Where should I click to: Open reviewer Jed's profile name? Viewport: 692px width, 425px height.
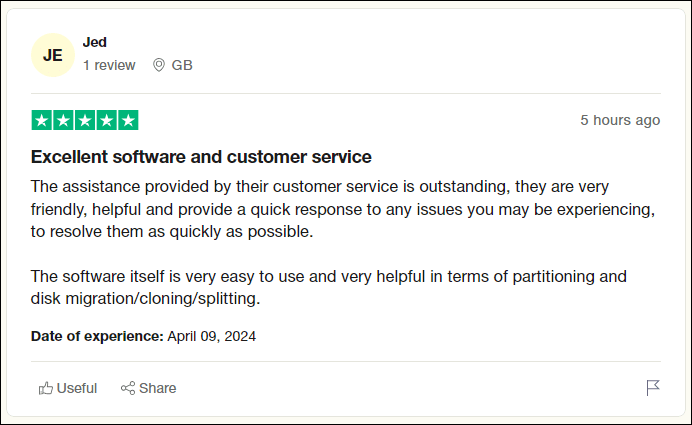pyautogui.click(x=95, y=42)
